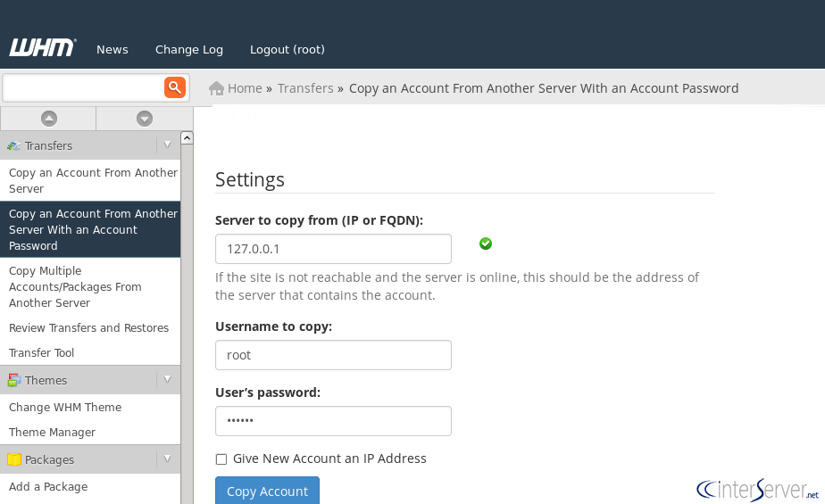Go to Transfers breadcrumb link
The image size is (825, 504).
[305, 88]
